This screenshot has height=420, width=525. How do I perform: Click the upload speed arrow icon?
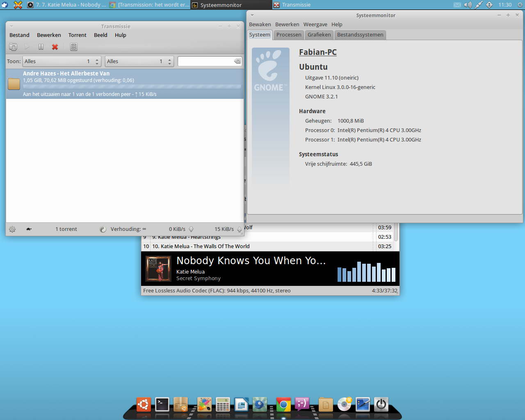240,229
